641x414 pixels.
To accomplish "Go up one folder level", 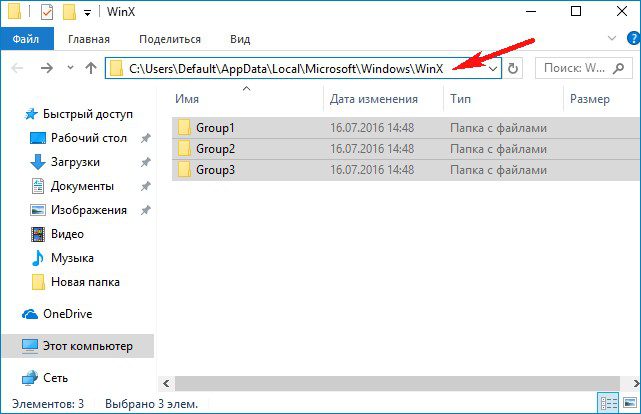I will coord(91,68).
